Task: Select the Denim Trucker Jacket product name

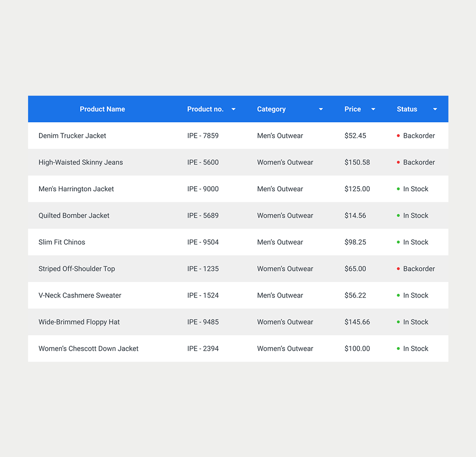Action: pyautogui.click(x=72, y=136)
